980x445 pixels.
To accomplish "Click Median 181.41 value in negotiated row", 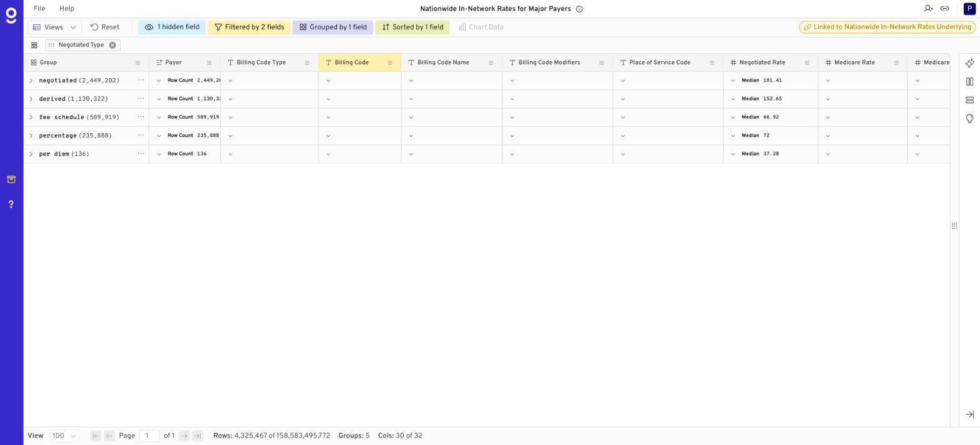I will (762, 81).
